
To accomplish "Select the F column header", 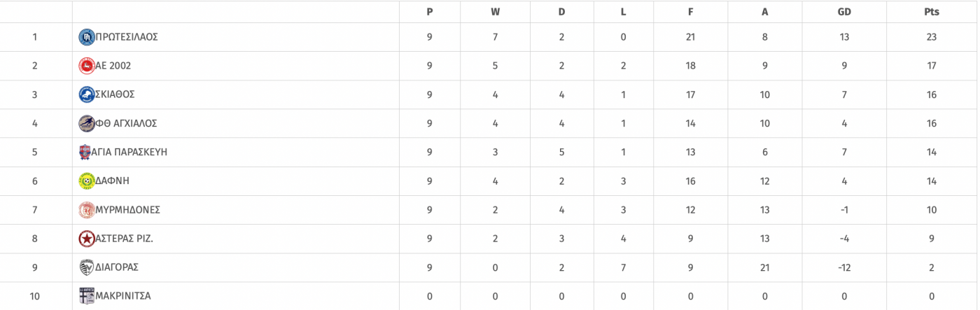I will [690, 12].
